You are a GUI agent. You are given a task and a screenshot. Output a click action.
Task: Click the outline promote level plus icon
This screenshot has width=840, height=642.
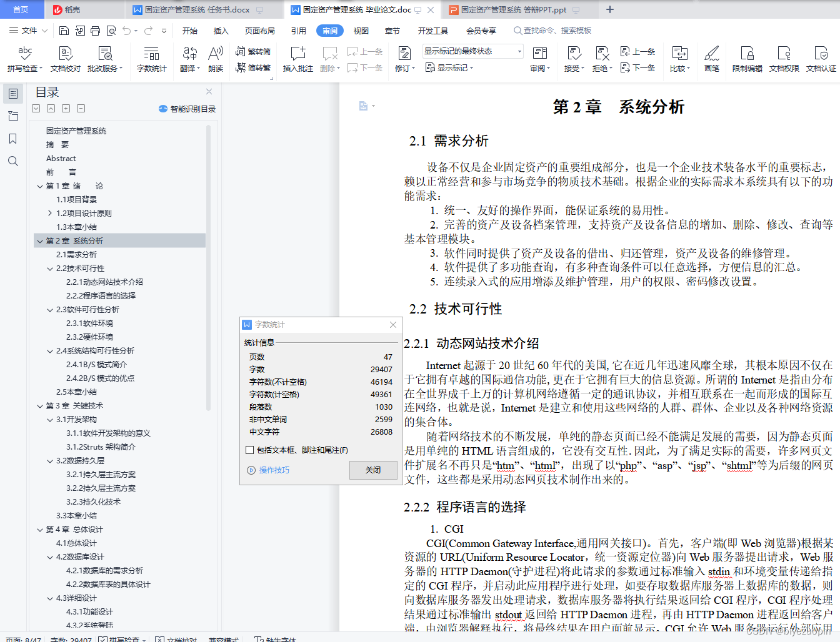point(66,109)
